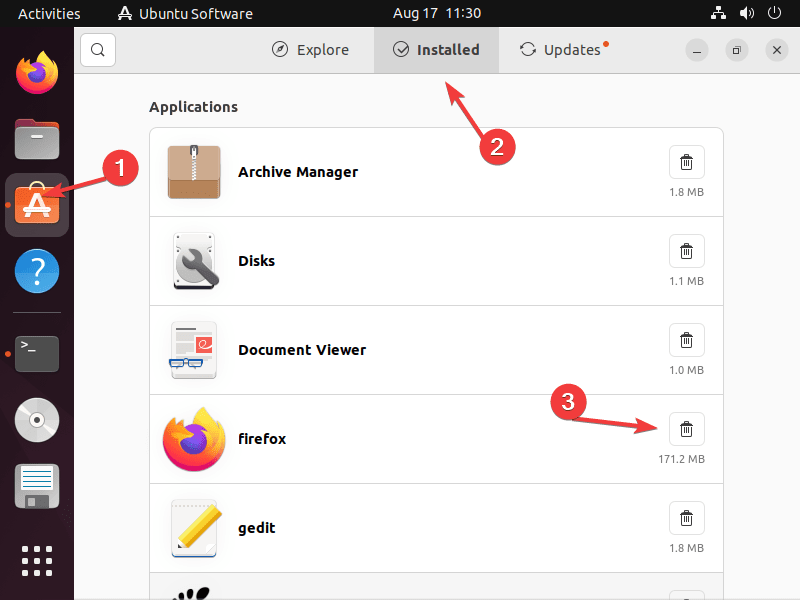
Task: Uninstall Archive Manager using its trash icon
Action: tap(686, 161)
